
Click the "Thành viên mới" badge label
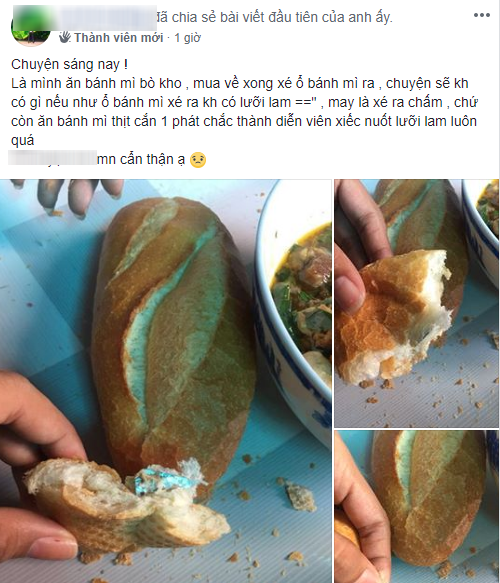(119, 38)
